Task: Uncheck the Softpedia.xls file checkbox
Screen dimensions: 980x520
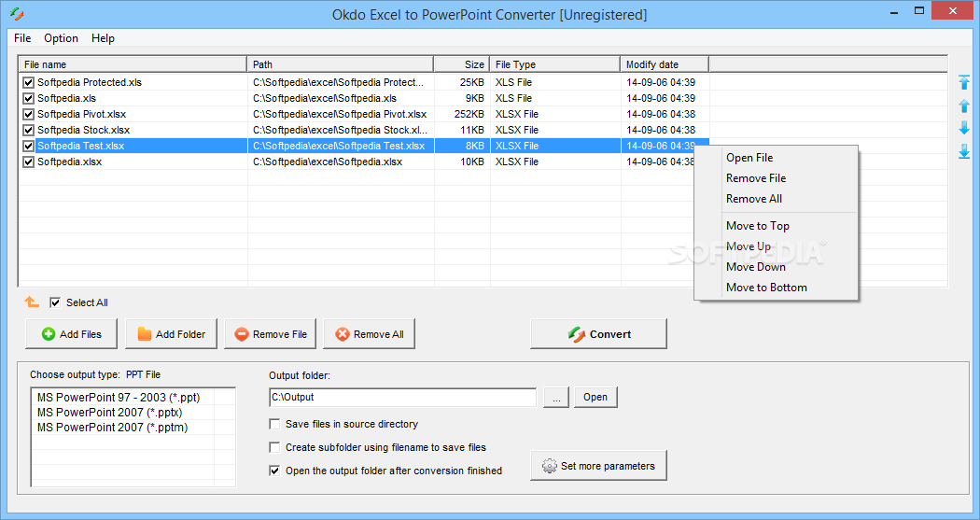Action: click(28, 98)
